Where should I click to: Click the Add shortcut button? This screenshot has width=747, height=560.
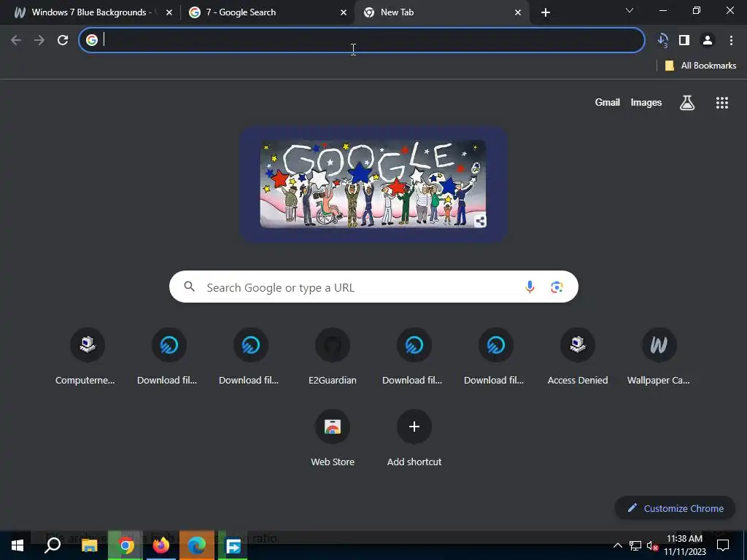(414, 438)
